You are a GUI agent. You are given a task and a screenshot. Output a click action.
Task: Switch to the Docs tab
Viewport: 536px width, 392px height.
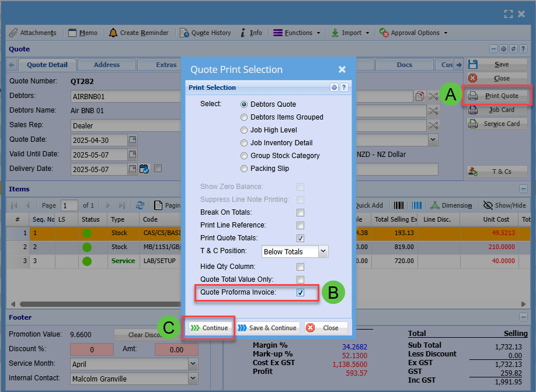click(404, 65)
